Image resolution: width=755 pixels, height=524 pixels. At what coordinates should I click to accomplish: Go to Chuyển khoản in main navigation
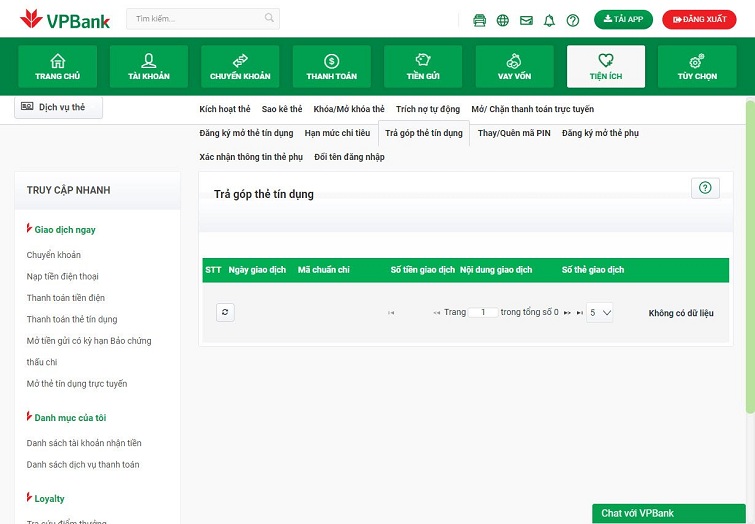click(240, 67)
